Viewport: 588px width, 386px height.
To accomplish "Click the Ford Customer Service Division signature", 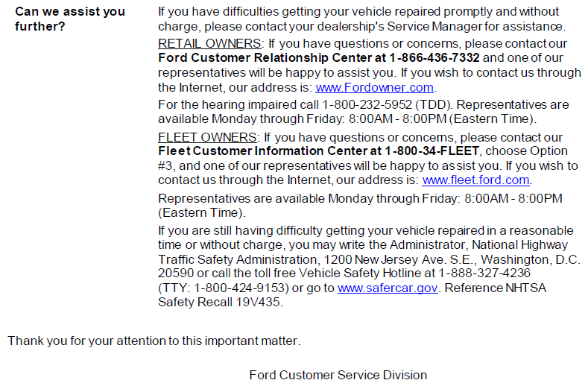I will [338, 375].
